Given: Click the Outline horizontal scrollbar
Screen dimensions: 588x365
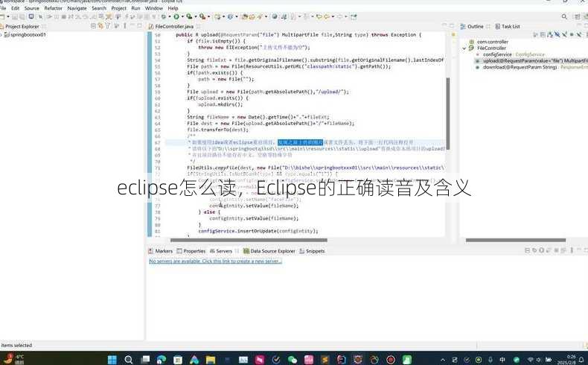Looking at the screenshot, I should click(x=516, y=240).
